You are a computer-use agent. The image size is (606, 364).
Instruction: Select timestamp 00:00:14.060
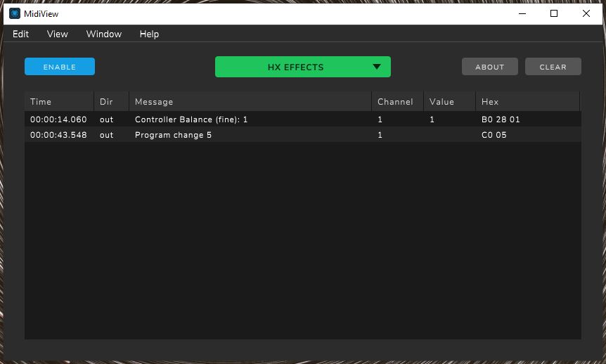[x=58, y=119]
